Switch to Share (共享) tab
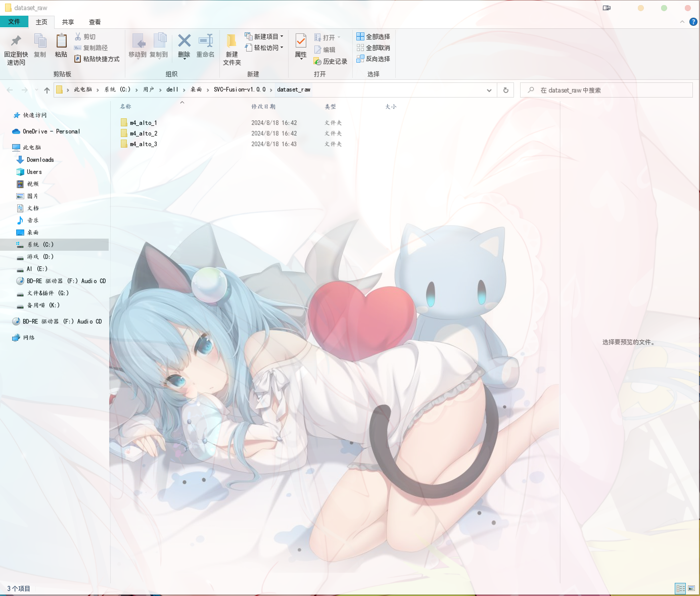The image size is (700, 596). [68, 22]
